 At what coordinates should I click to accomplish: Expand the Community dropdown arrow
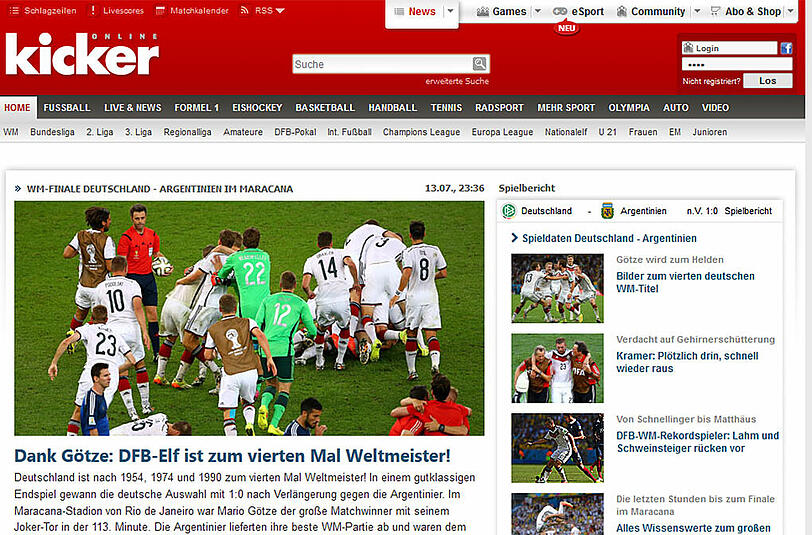click(697, 11)
